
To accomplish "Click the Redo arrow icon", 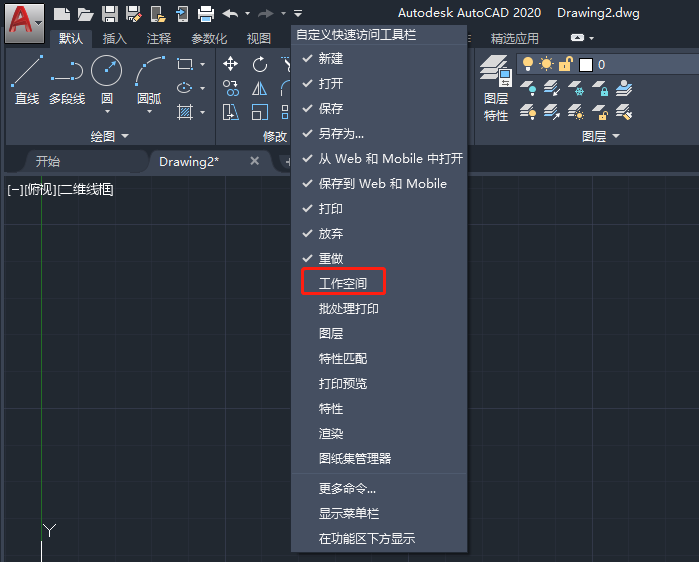I will (x=266, y=14).
